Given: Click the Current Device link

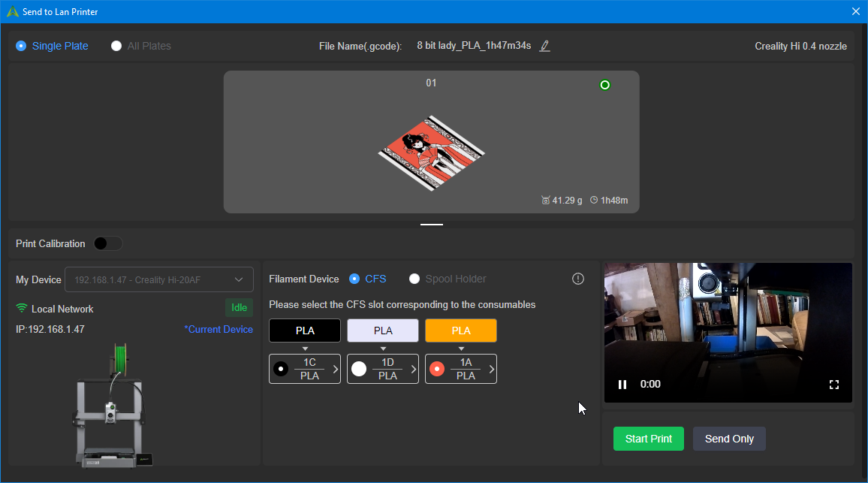Looking at the screenshot, I should click(x=219, y=330).
